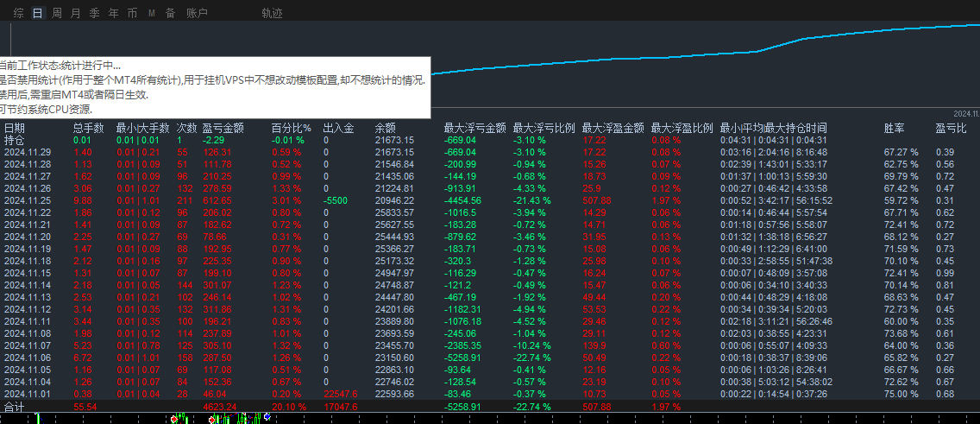Switch to the 轨迹 track tab
Screen dimensions: 980x424
pos(272,13)
